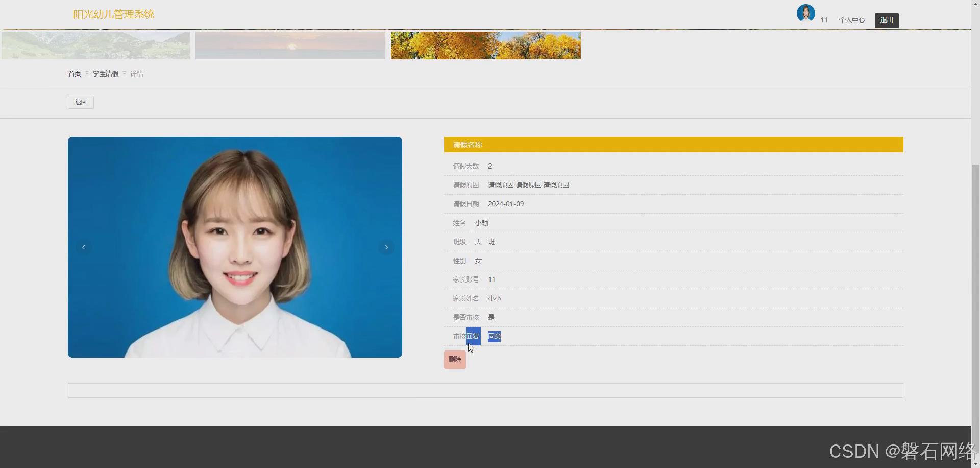The image size is (980, 468).
Task: Click the student portrait photo
Action: click(x=235, y=247)
